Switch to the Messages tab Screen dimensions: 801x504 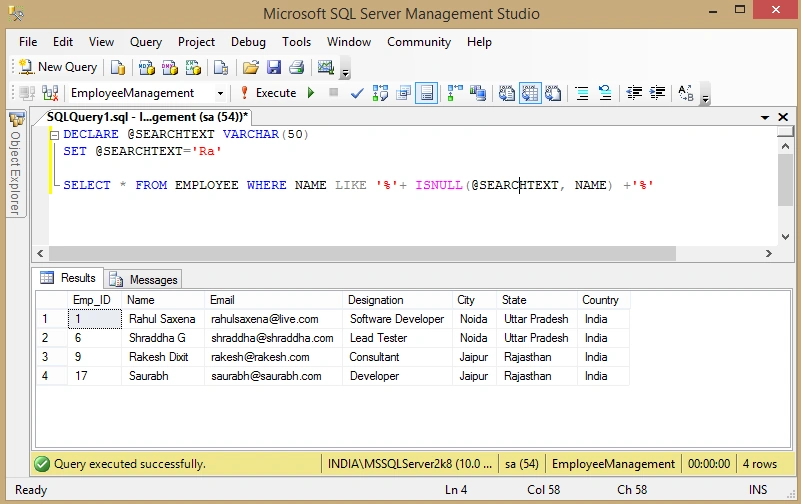point(144,279)
